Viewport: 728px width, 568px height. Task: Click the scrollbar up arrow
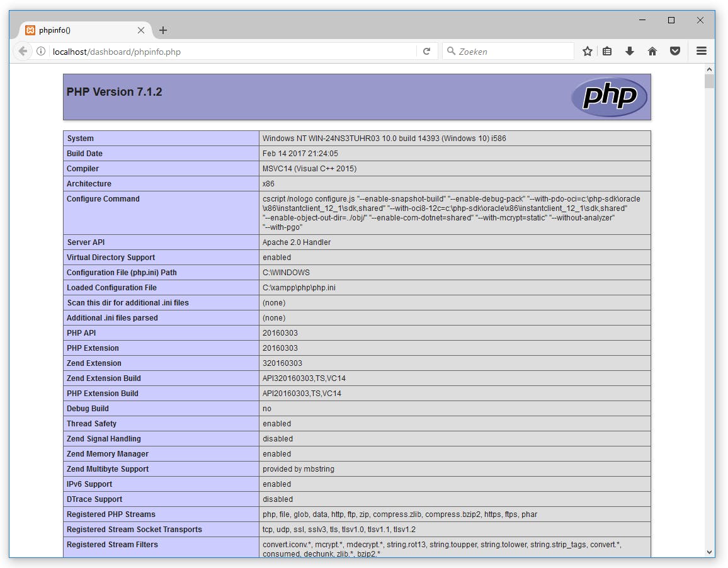(709, 69)
